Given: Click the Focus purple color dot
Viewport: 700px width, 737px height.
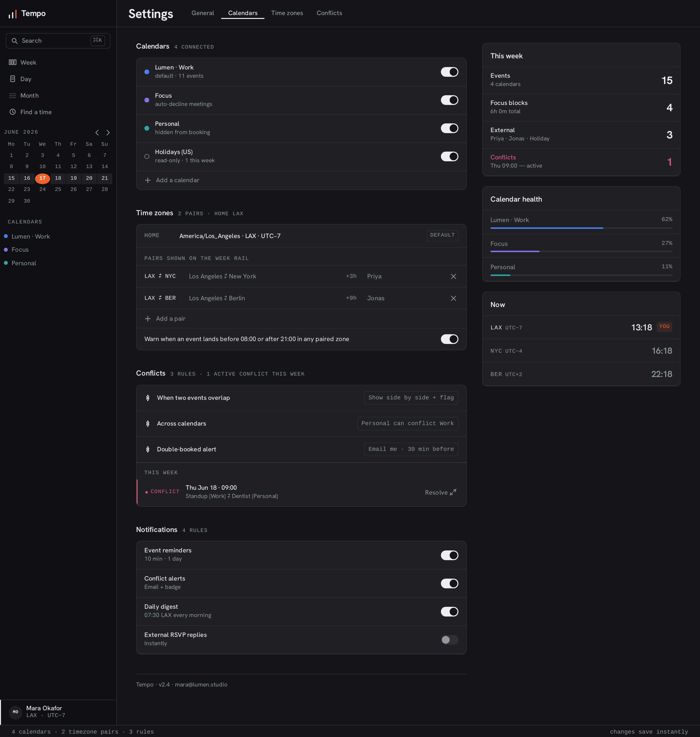Looking at the screenshot, I should (x=147, y=100).
